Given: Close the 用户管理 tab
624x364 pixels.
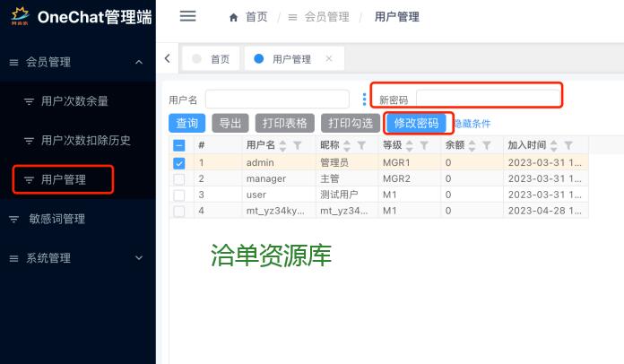Looking at the screenshot, I should coord(329,58).
